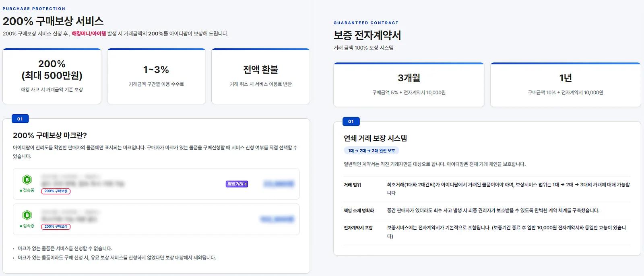Click 구매금액 10% + 전자계약서 10,000원 text

(566, 93)
